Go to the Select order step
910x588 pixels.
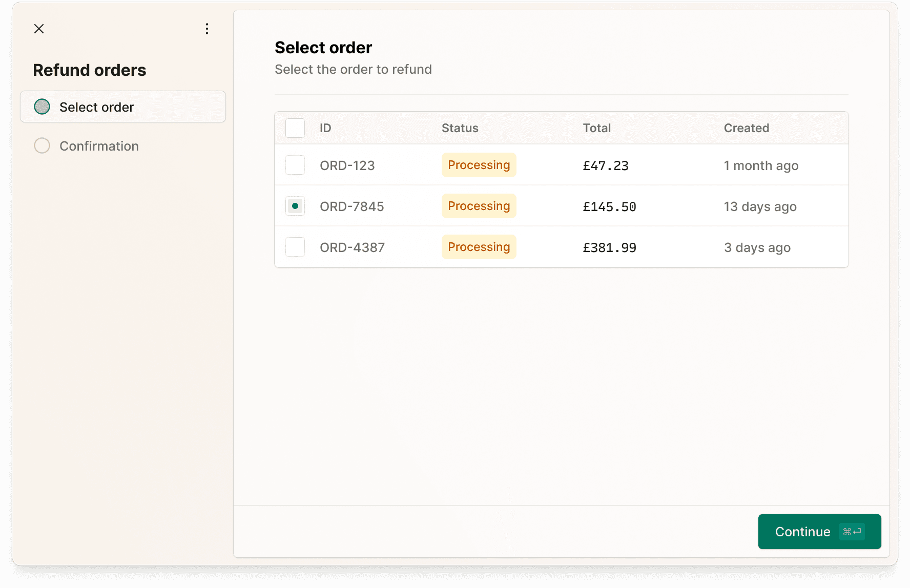pyautogui.click(x=123, y=107)
